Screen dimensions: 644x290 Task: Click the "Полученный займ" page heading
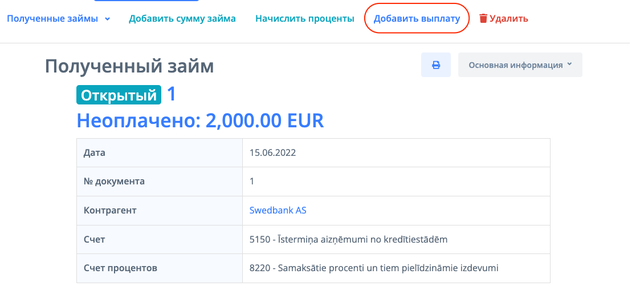(129, 66)
